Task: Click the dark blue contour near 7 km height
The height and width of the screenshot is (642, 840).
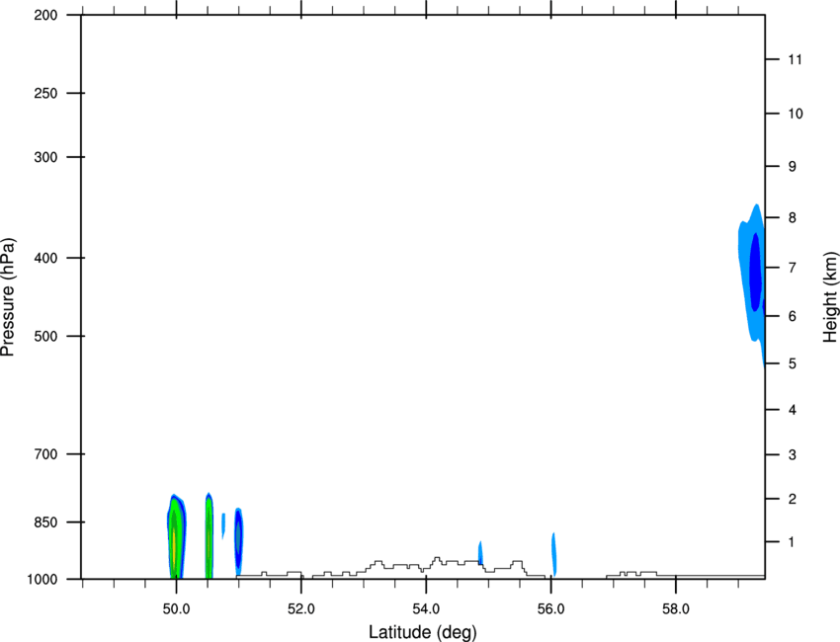Action: pyautogui.click(x=755, y=272)
